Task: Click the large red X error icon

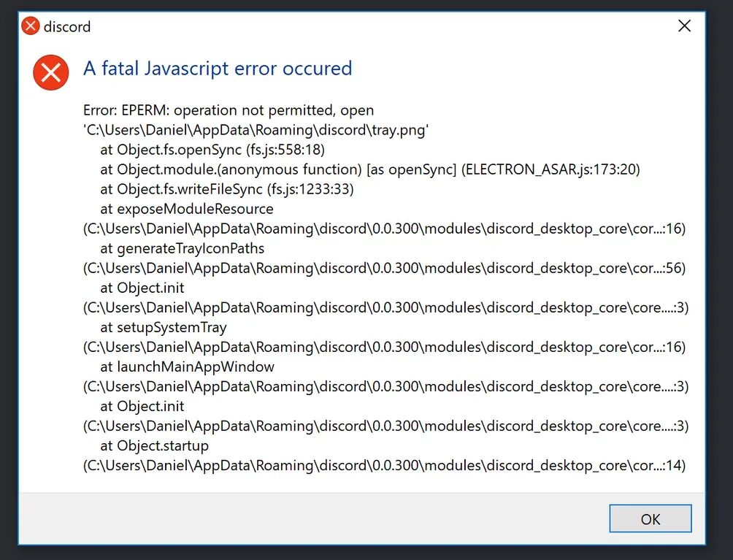Action: click(x=51, y=72)
